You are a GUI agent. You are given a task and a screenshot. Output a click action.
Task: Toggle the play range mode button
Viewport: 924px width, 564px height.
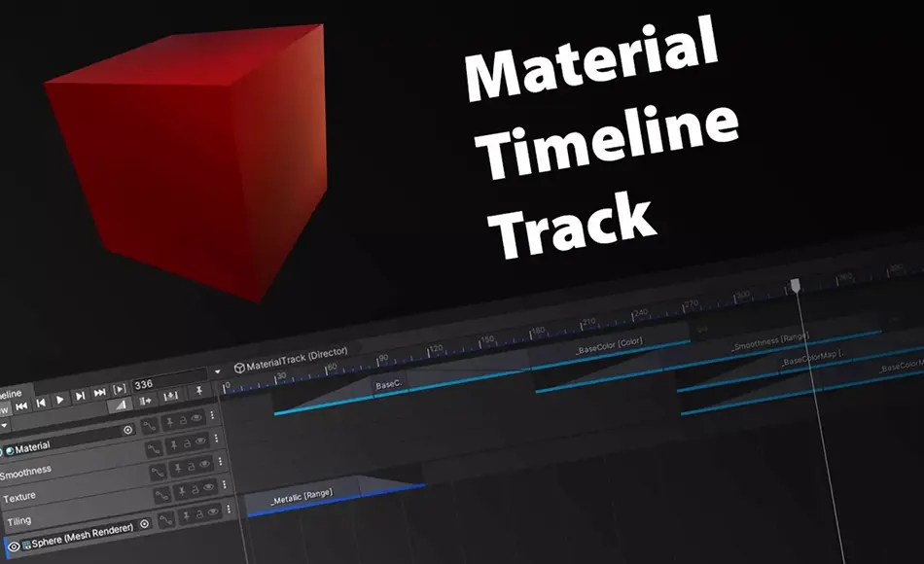pyautogui.click(x=119, y=389)
